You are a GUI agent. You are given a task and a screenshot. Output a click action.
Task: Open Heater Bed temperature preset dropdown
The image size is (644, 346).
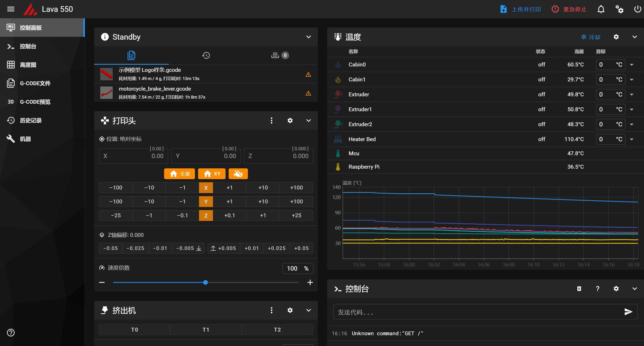(x=632, y=139)
